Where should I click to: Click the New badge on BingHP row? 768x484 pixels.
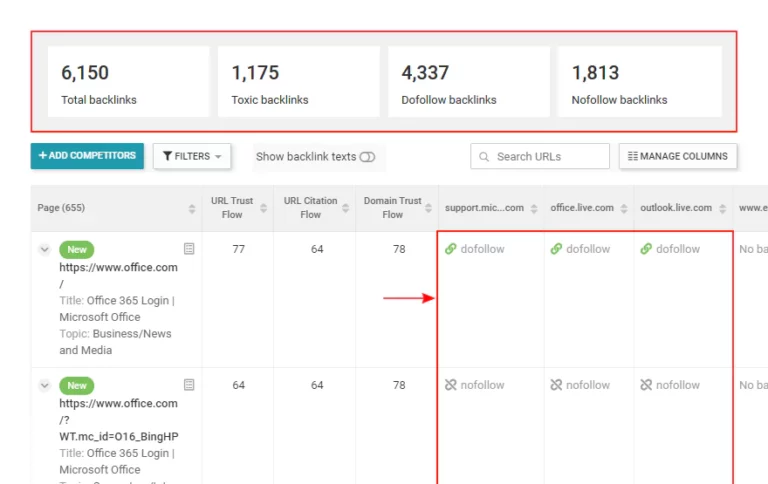(x=77, y=386)
